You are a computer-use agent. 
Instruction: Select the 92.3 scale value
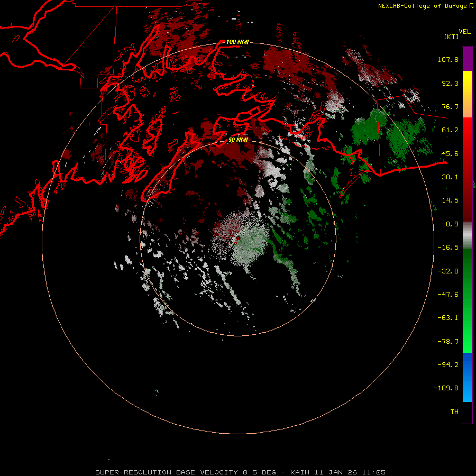(450, 83)
